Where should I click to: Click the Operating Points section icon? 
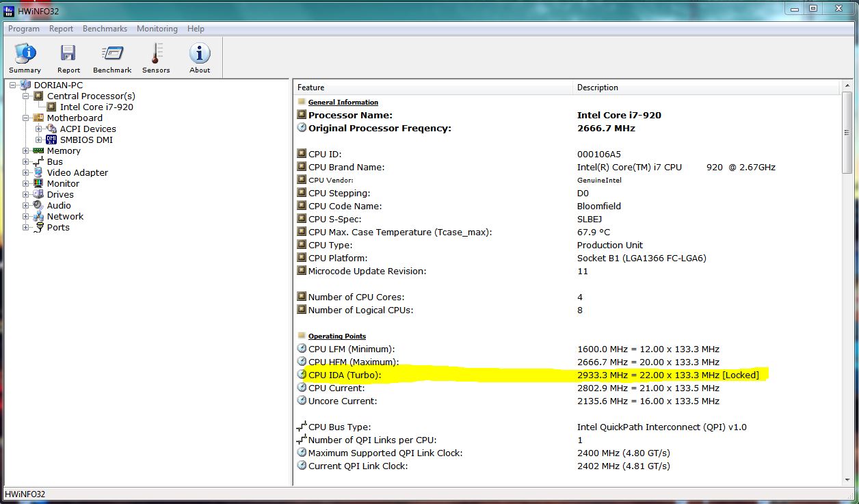(302, 336)
